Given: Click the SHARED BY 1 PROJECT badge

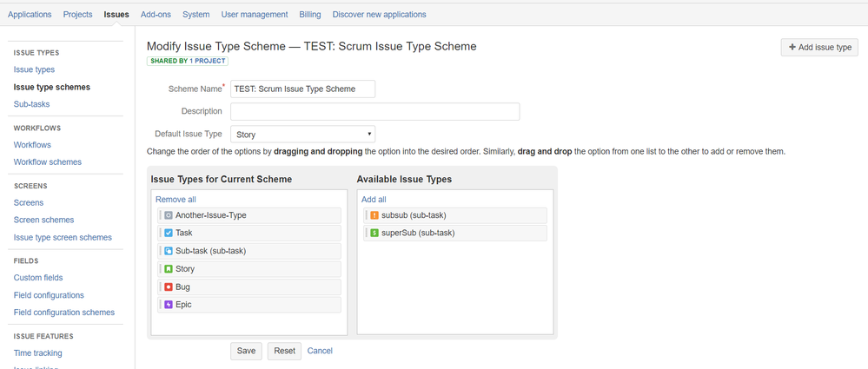Looking at the screenshot, I should click(x=188, y=61).
